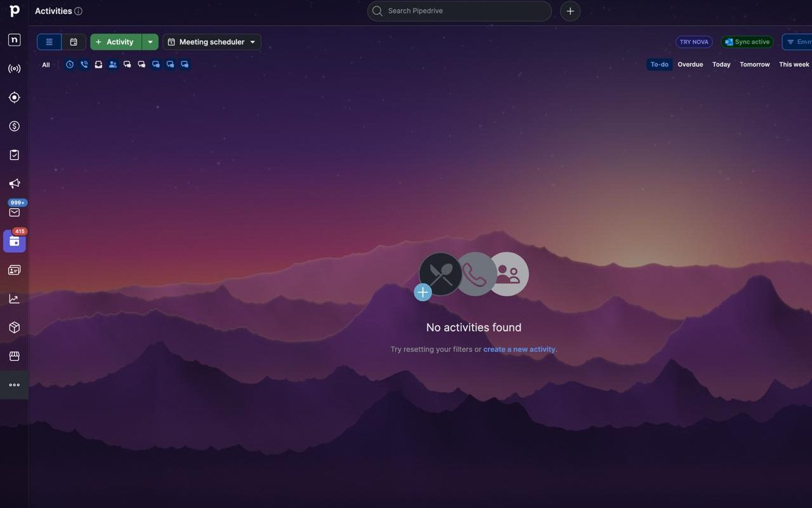Screen dimensions: 812x508
Task: Click the Sync active status button
Action: [x=747, y=42]
